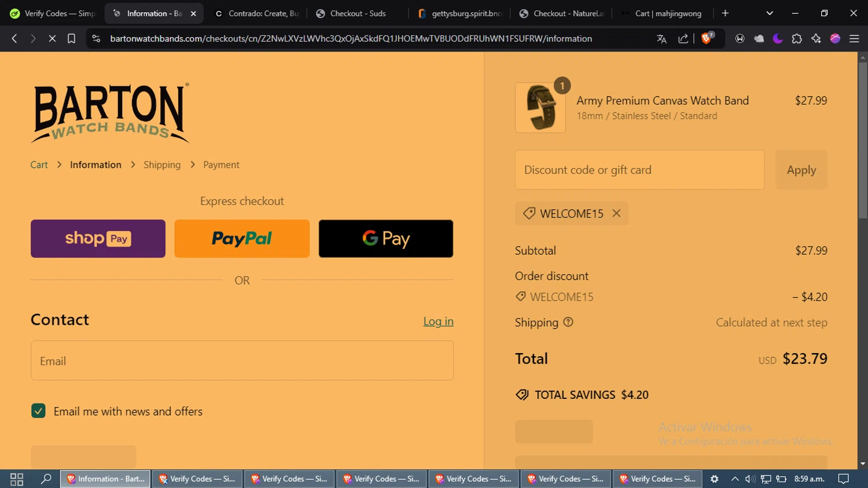
Task: Switch to Checkout - Suds tab
Action: pyautogui.click(x=358, y=13)
